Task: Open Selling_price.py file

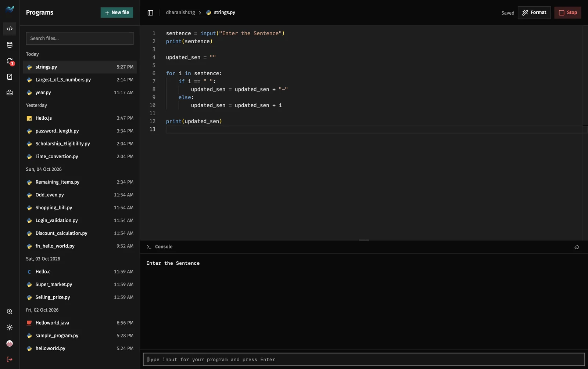Action: coord(80,297)
